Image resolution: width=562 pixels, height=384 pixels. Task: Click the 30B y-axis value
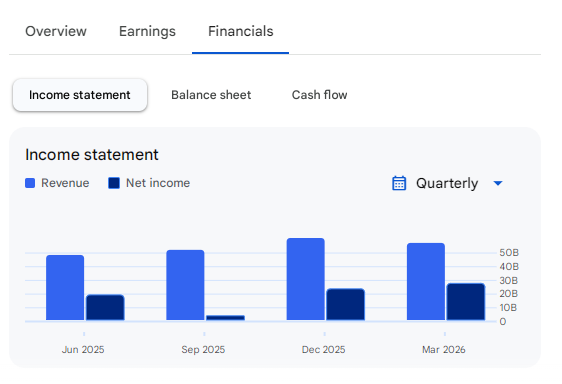509,280
